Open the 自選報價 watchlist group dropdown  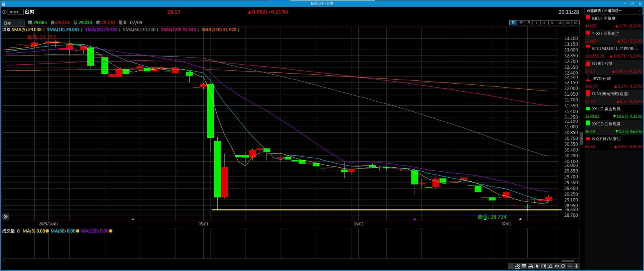point(613,11)
